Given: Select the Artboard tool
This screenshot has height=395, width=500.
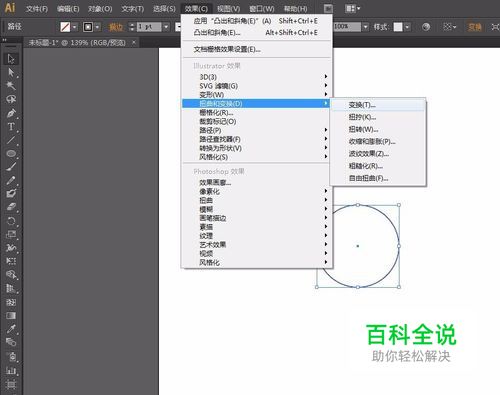Looking at the screenshot, I should (11, 385).
